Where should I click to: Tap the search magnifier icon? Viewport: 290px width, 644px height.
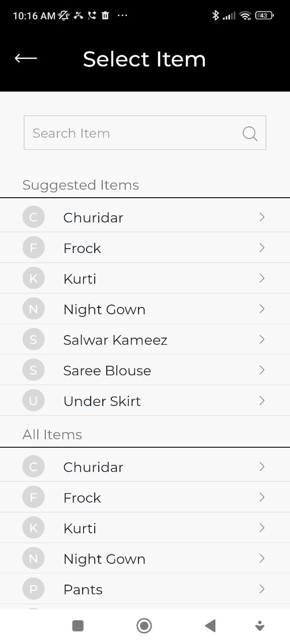tap(250, 133)
